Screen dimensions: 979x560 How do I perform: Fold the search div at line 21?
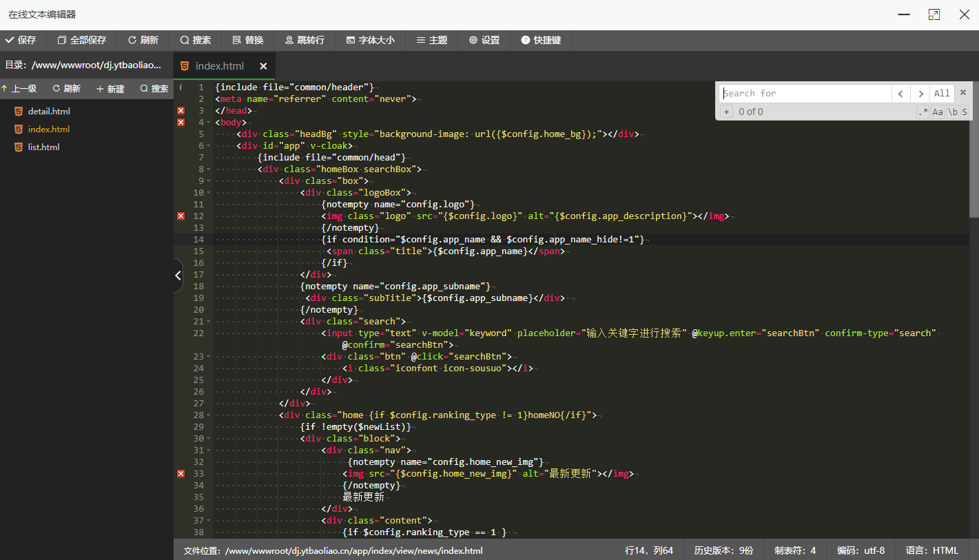(209, 322)
